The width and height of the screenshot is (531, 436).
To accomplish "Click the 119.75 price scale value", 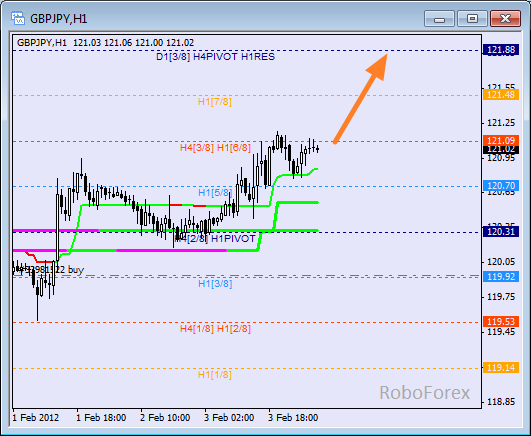I will pos(501,297).
